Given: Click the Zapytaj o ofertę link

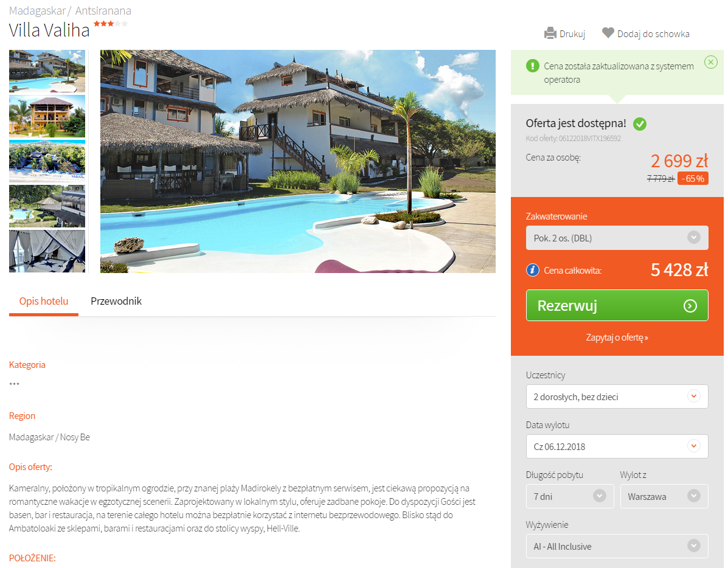Looking at the screenshot, I should [617, 338].
